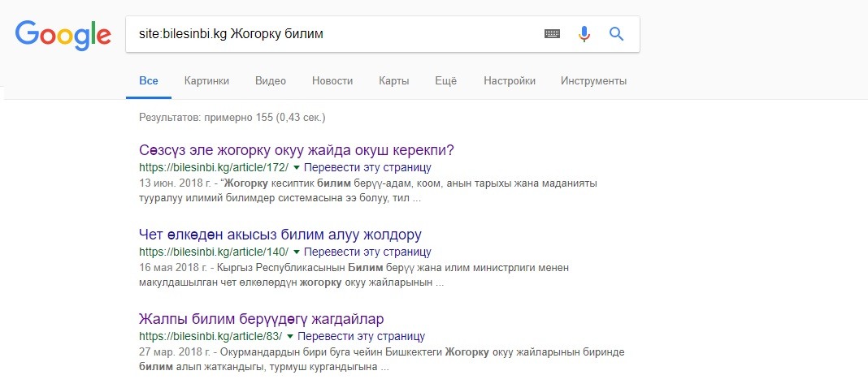Open the Новости tab
This screenshot has height=388, width=868.
[x=332, y=81]
